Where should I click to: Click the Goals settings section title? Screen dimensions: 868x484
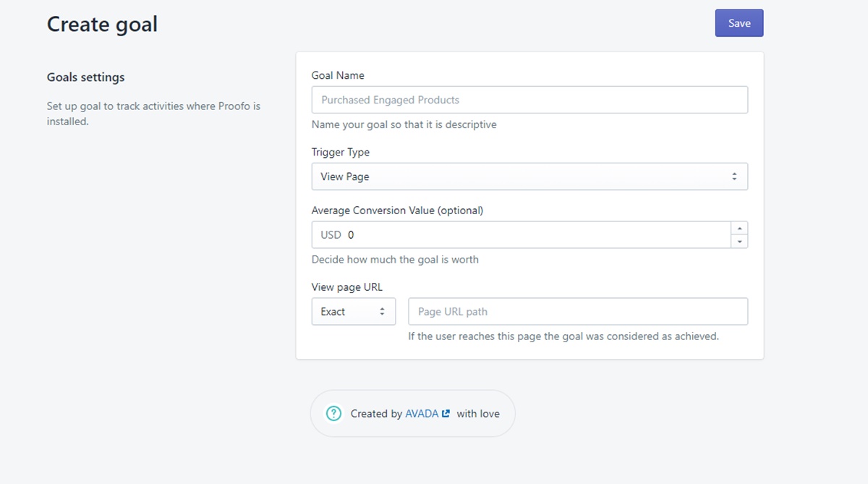(x=85, y=77)
